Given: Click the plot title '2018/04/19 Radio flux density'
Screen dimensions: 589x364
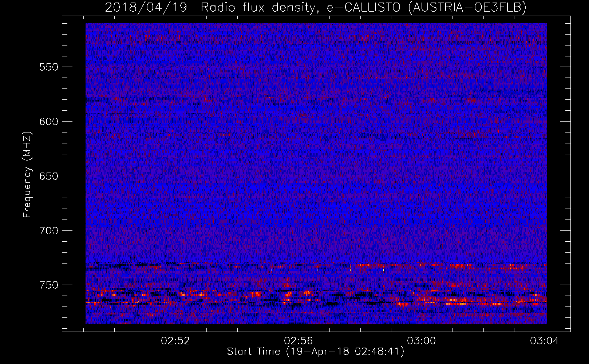Looking at the screenshot, I should 316,7.
